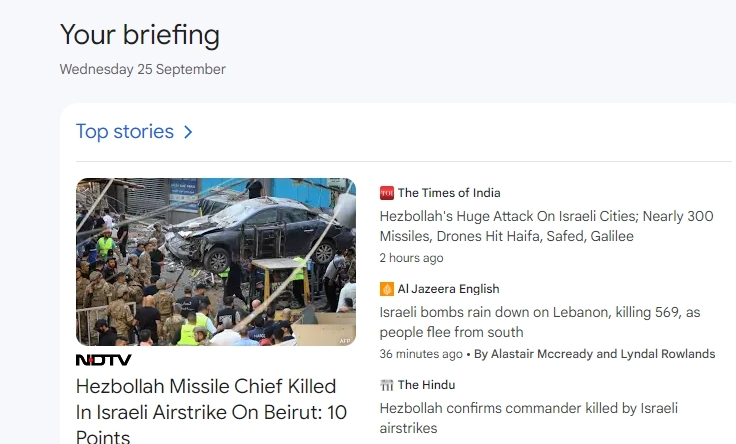Image resolution: width=736 pixels, height=444 pixels.
Task: Click the '2 hours ago' timestamp
Action: (x=412, y=258)
